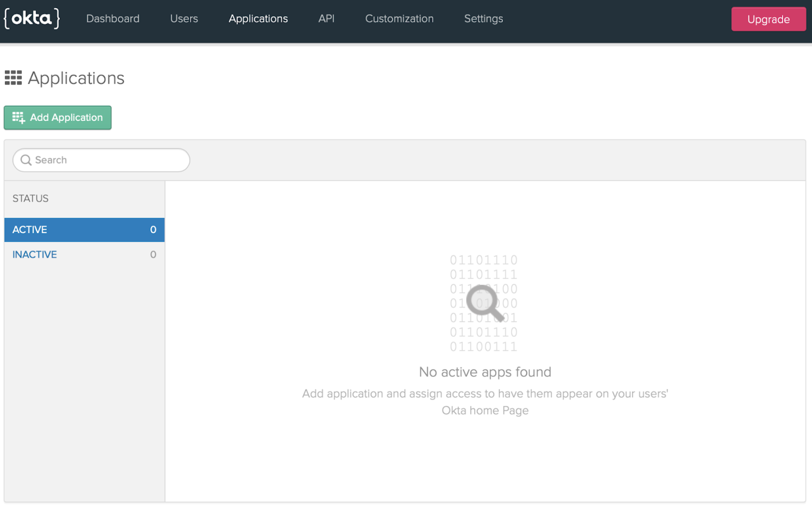Image resolution: width=812 pixels, height=506 pixels.
Task: Click the "No active apps found" message
Action: (485, 372)
